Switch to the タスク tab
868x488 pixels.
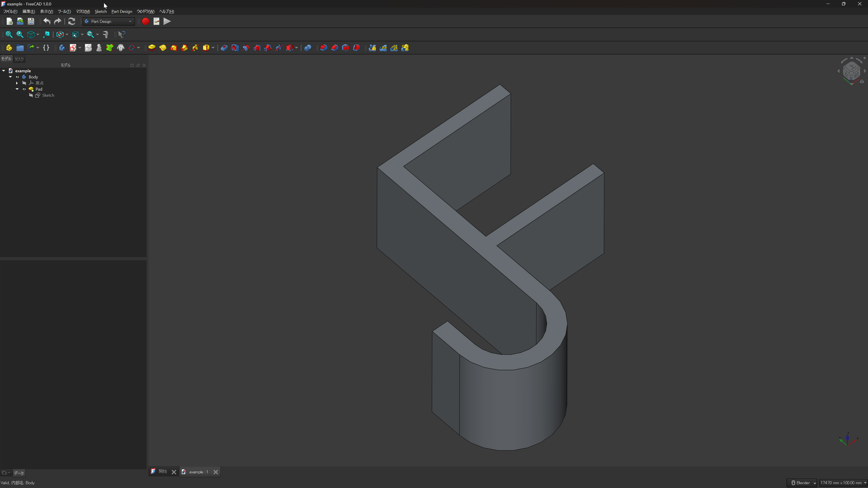[x=19, y=59]
